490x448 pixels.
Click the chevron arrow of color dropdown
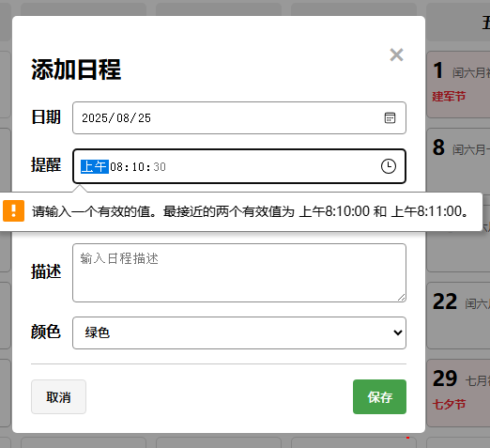click(398, 332)
